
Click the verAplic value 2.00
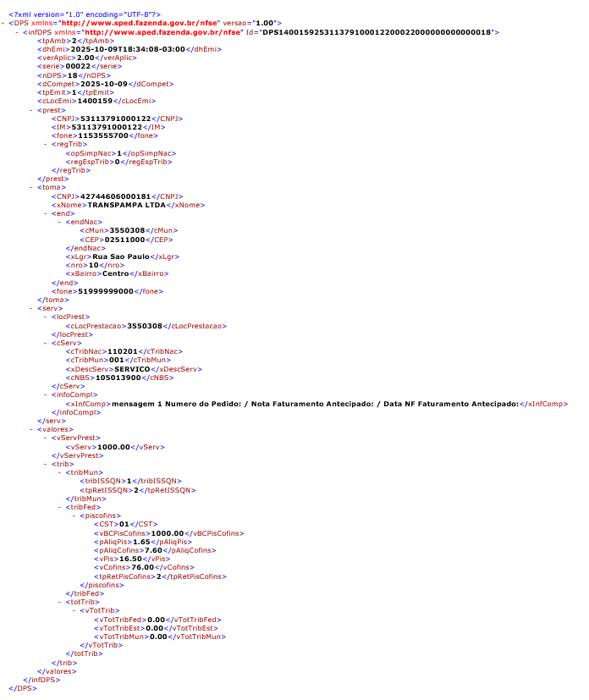(85, 58)
